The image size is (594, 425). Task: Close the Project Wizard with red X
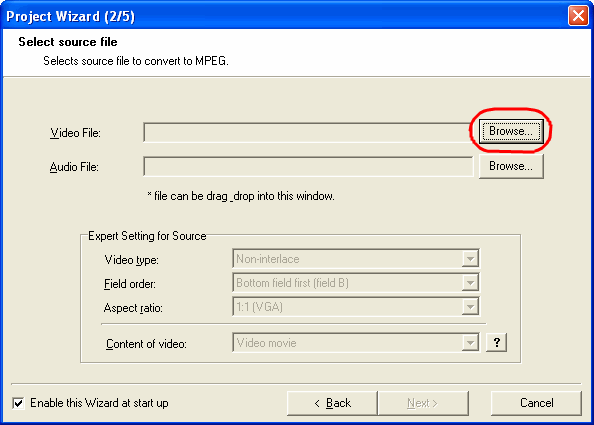578,16
